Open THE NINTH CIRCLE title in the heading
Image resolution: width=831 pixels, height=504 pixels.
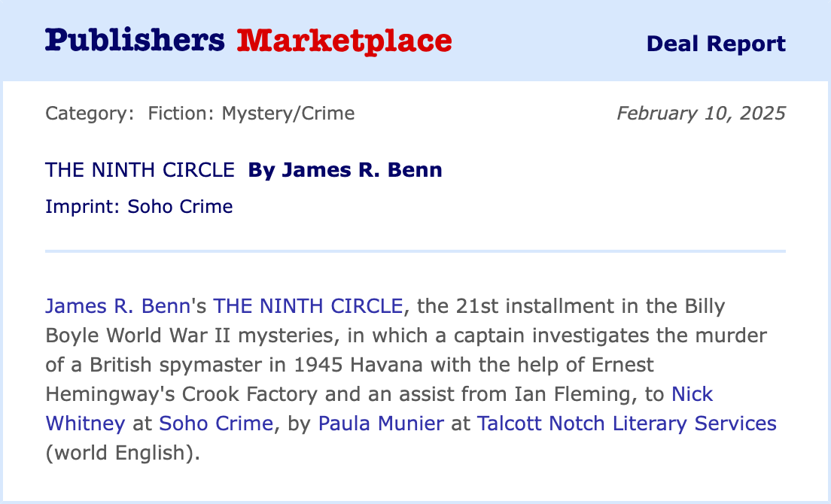point(140,171)
